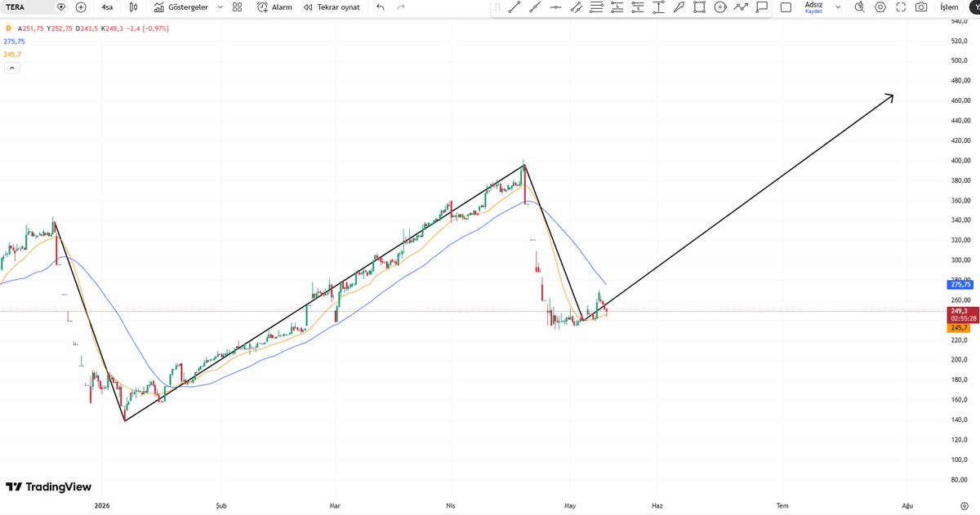The width and height of the screenshot is (980, 515).
Task: Open the quick search magnifier icon
Action: [859, 7]
